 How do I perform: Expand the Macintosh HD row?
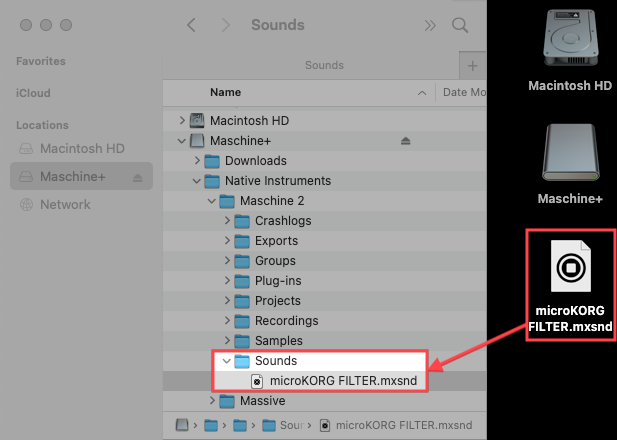pyautogui.click(x=182, y=120)
